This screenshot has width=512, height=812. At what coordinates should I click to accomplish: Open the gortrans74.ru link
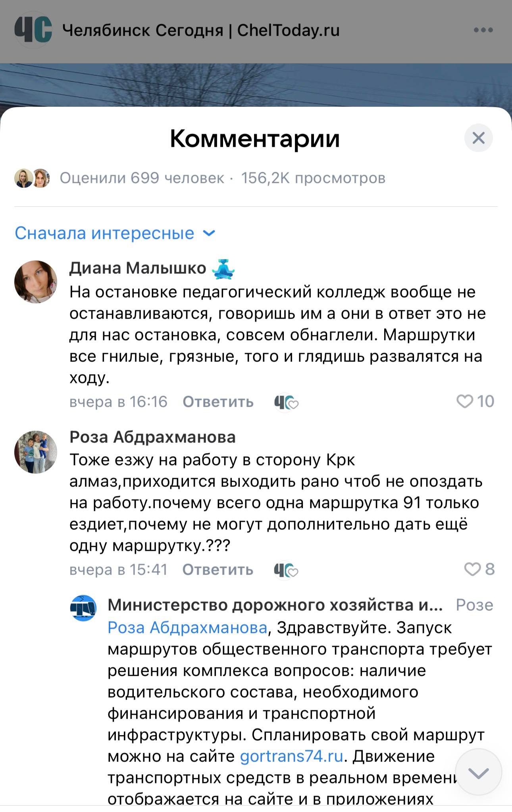[291, 756]
